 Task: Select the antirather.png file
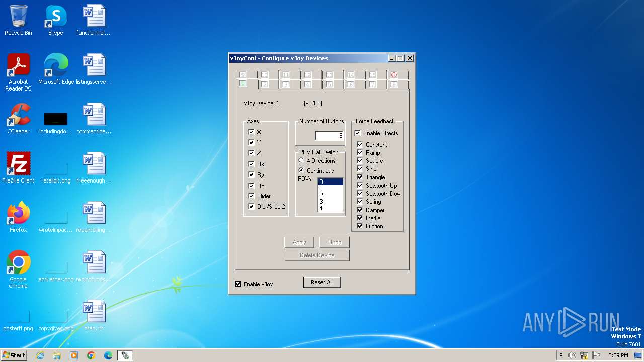click(x=56, y=269)
